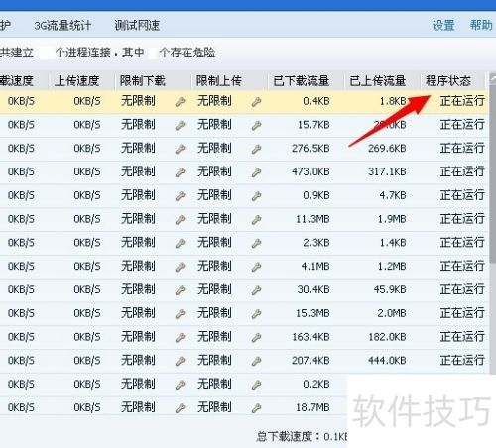Open upload limit wrench for 0.9KB downloaded row

pyautogui.click(x=256, y=196)
